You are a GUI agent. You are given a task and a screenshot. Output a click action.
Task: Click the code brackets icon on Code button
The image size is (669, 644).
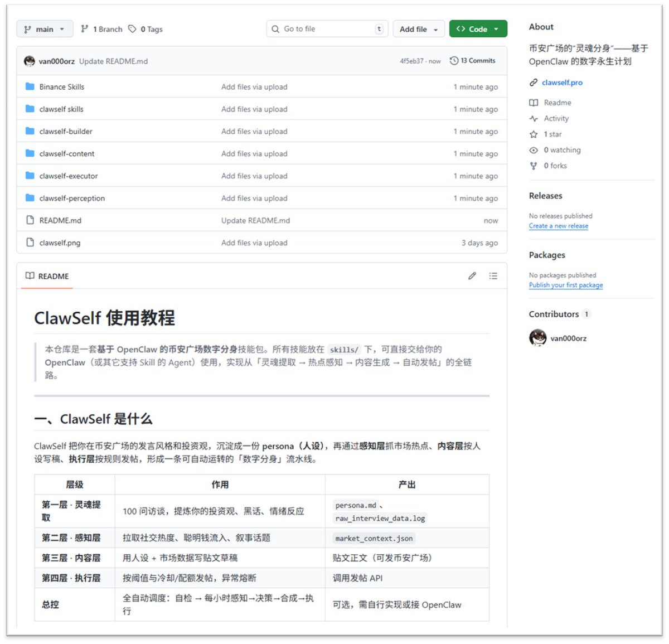[x=460, y=29]
